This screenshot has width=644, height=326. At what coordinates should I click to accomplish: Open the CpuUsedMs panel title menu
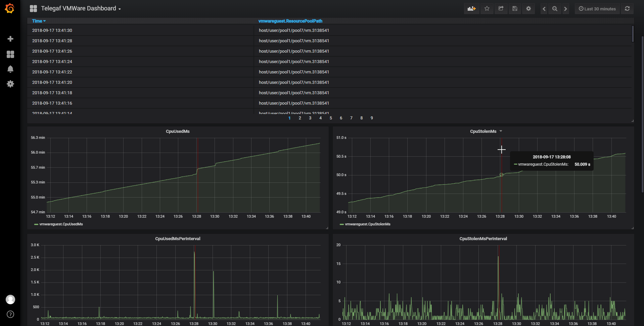pos(178,131)
